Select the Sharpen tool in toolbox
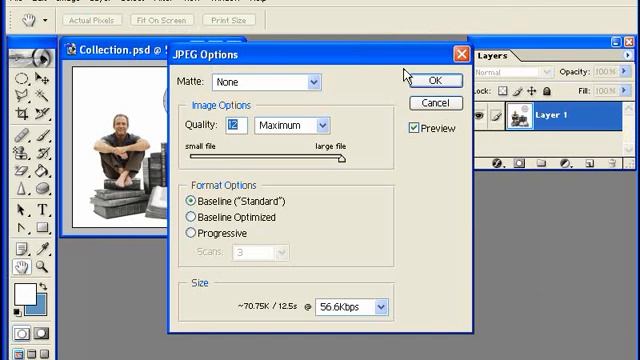The height and width of the screenshot is (360, 640). (x=21, y=189)
